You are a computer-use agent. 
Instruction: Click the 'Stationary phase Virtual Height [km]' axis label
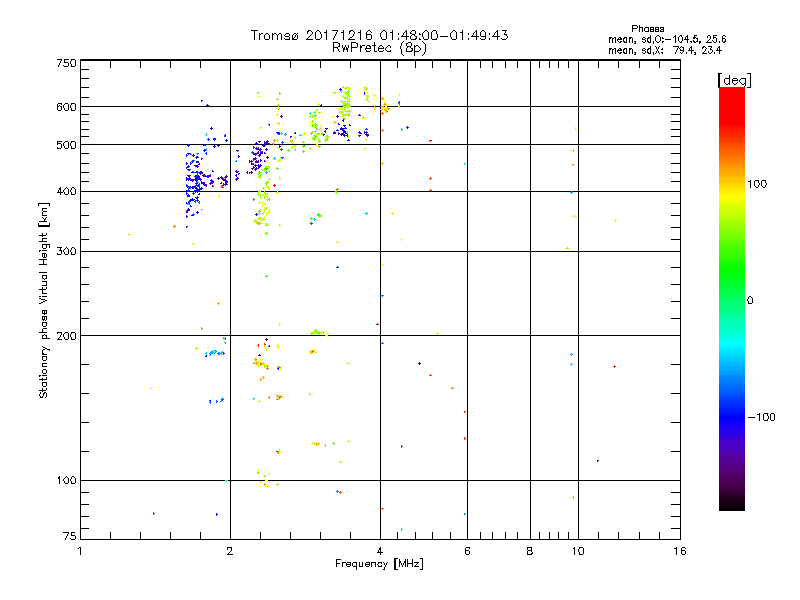pos(43,300)
